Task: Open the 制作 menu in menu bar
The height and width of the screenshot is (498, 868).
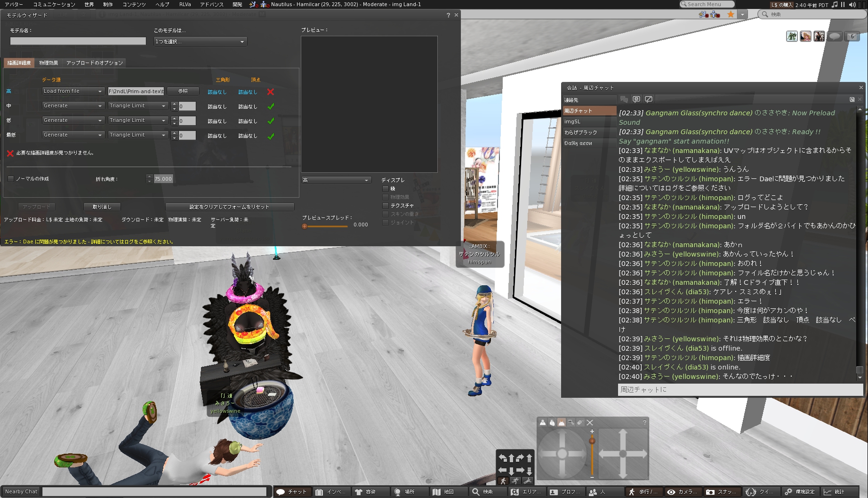Action: point(108,4)
